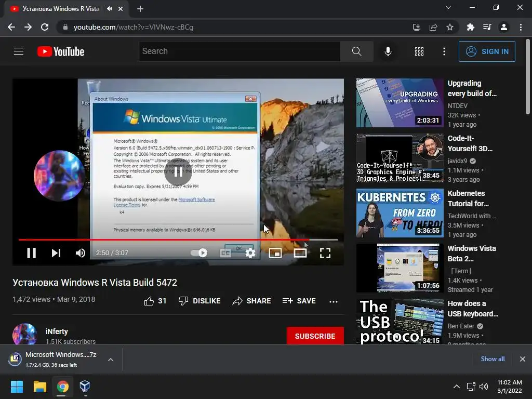Viewport: 532px width, 399px height.
Task: Subscribe to the iNferty channel
Action: 315,336
